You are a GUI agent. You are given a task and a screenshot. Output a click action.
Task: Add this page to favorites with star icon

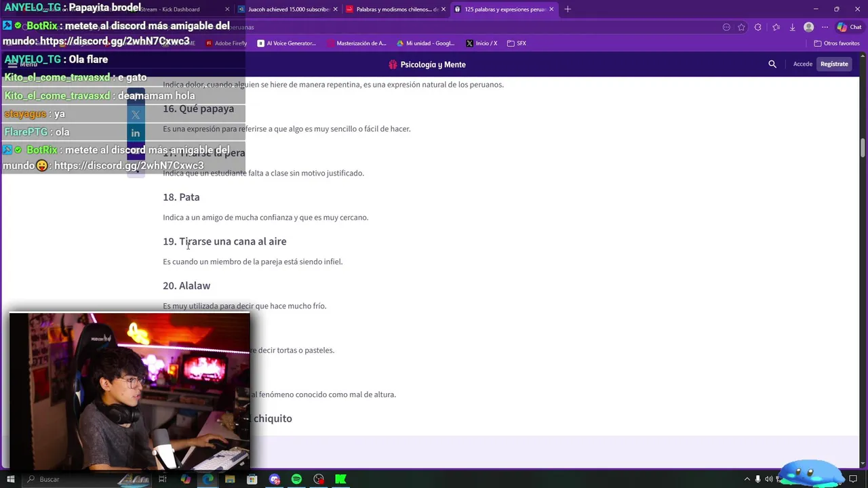pyautogui.click(x=742, y=27)
